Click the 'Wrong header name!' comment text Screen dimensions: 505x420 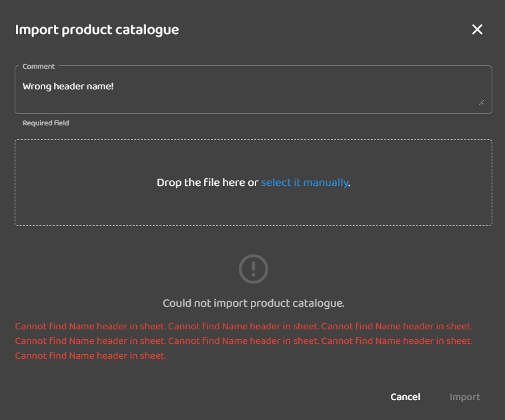coord(68,86)
